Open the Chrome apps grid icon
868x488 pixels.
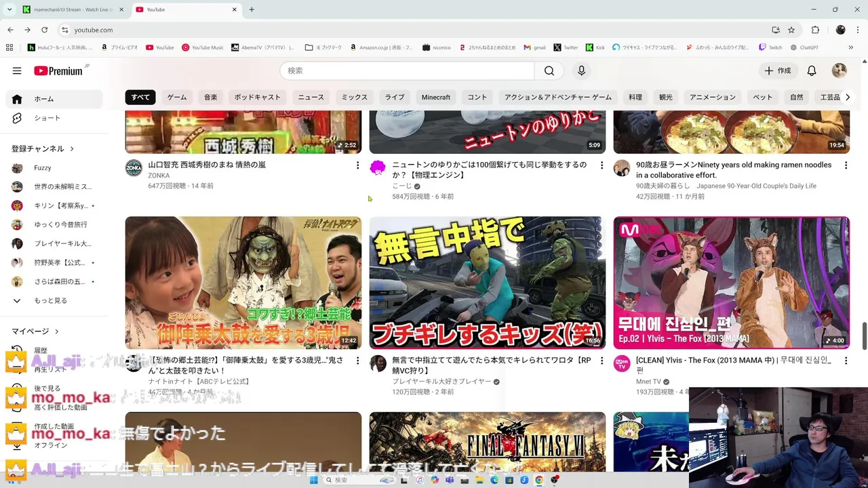point(9,47)
